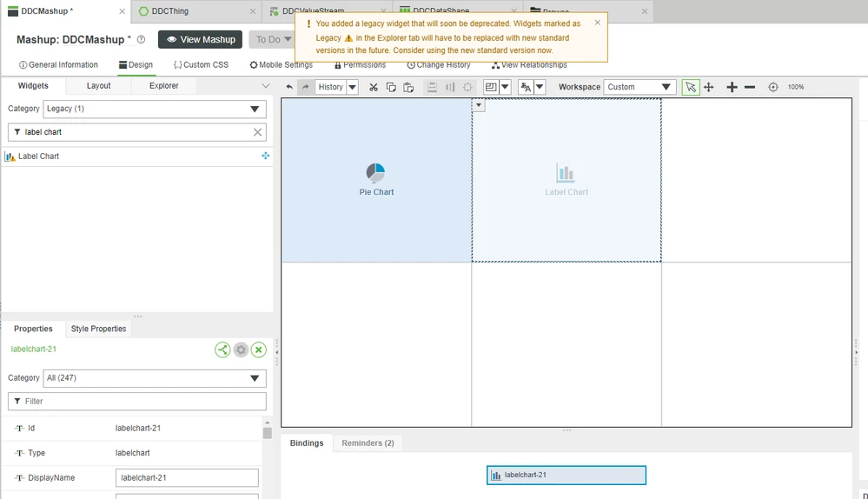This screenshot has height=499, width=868.
Task: Open the Custom CSS section
Action: (201, 65)
